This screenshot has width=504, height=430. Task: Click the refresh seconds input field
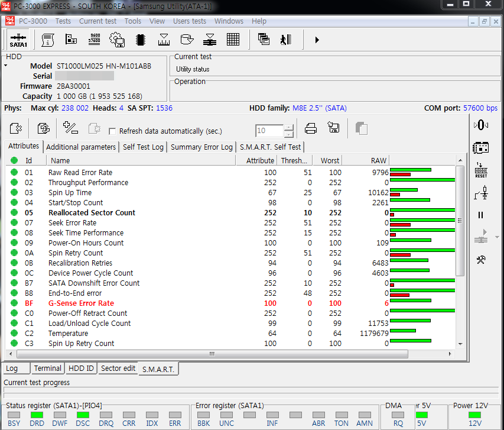(269, 131)
